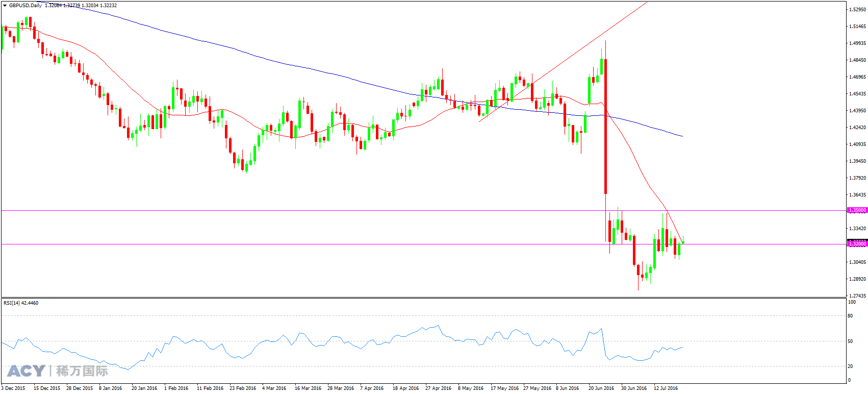Click the 18 Apr 2016 date label

[406, 388]
